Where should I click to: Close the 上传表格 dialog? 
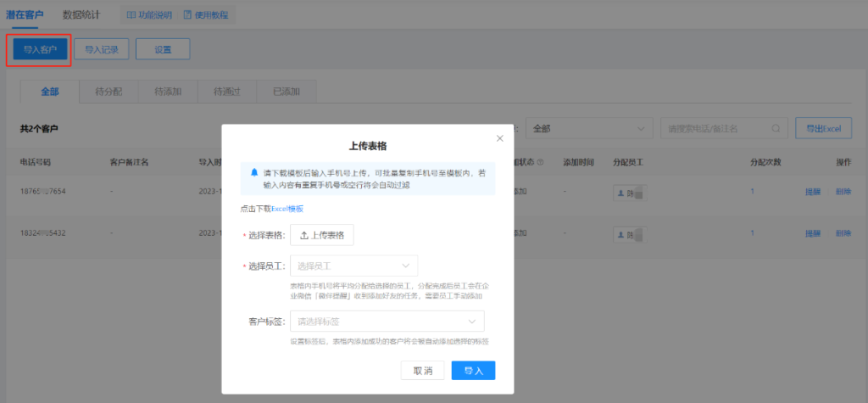pos(500,138)
